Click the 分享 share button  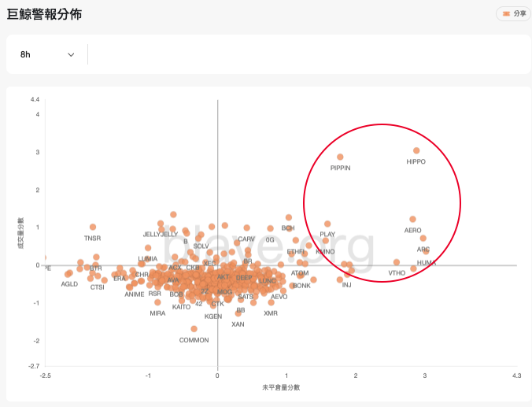click(x=514, y=13)
